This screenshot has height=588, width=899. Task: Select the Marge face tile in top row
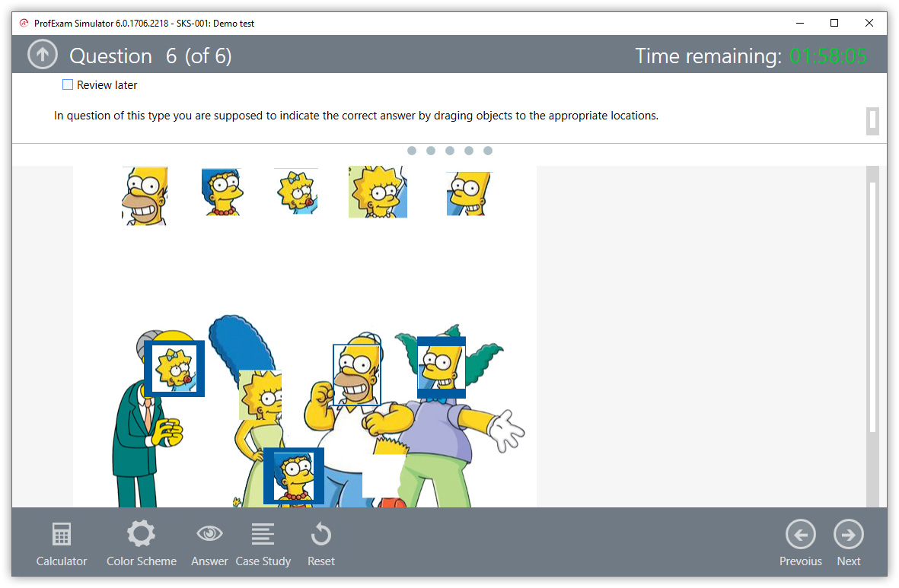pyautogui.click(x=222, y=192)
